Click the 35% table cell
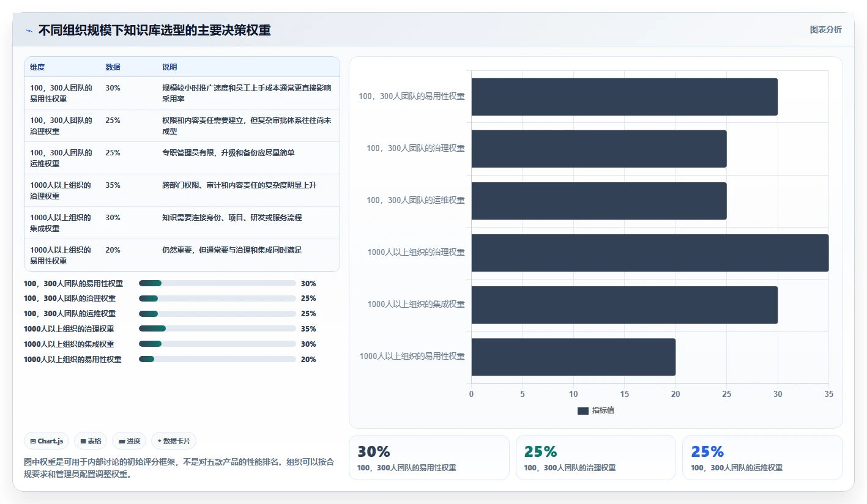The width and height of the screenshot is (867, 504). point(113,185)
